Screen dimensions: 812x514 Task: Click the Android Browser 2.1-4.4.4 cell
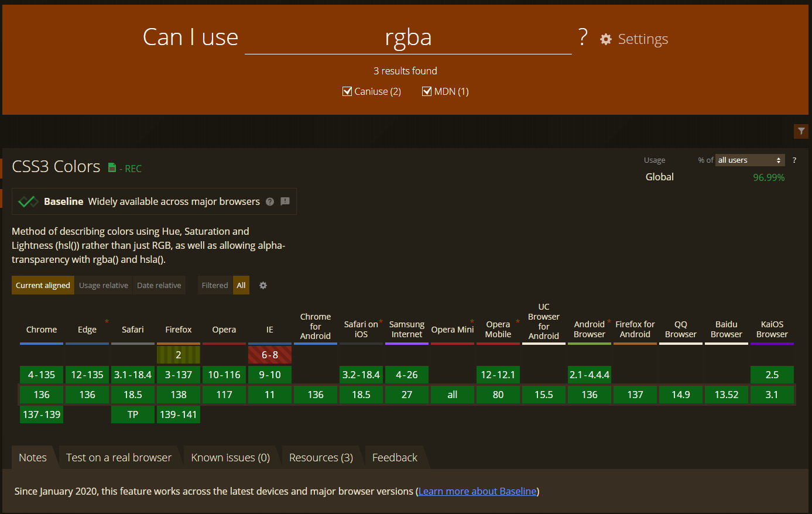590,375
